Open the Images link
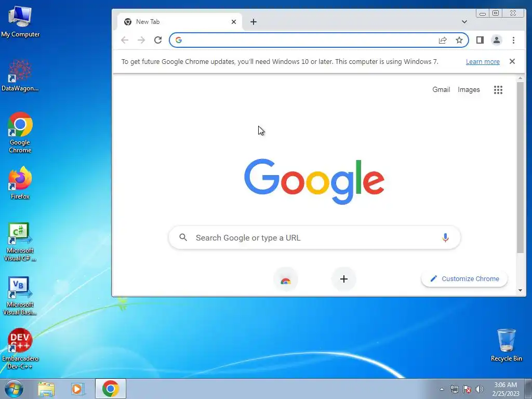532x399 pixels. [469, 89]
